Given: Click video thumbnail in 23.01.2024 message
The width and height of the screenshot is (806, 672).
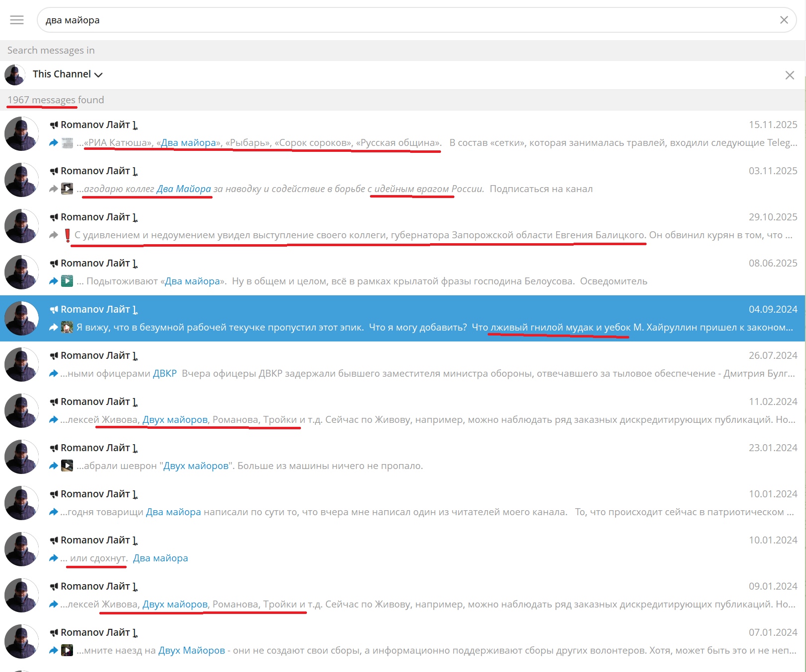Looking at the screenshot, I should (67, 466).
